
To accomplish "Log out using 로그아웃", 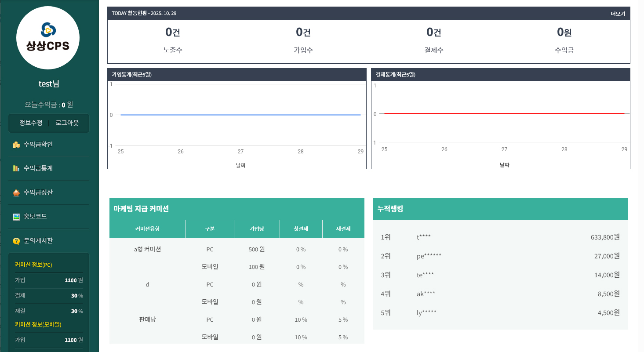I will 67,123.
